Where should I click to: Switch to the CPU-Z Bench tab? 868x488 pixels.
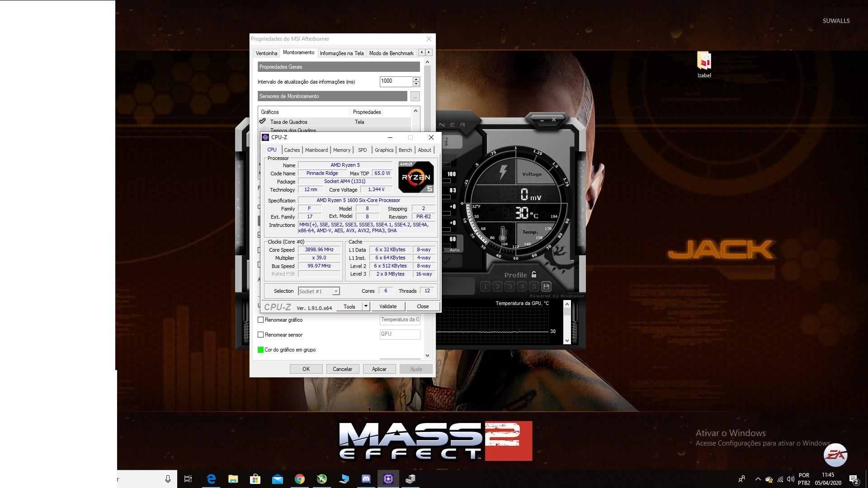click(x=406, y=150)
